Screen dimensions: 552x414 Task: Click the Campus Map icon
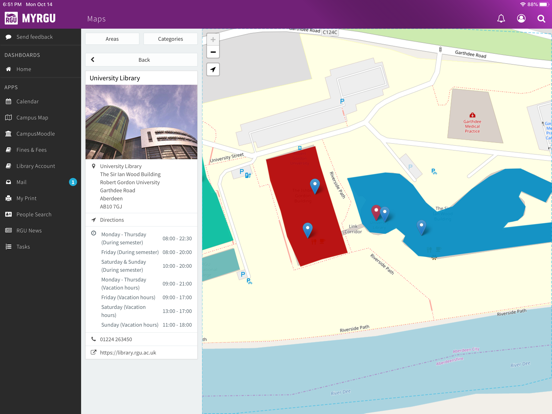tap(8, 118)
